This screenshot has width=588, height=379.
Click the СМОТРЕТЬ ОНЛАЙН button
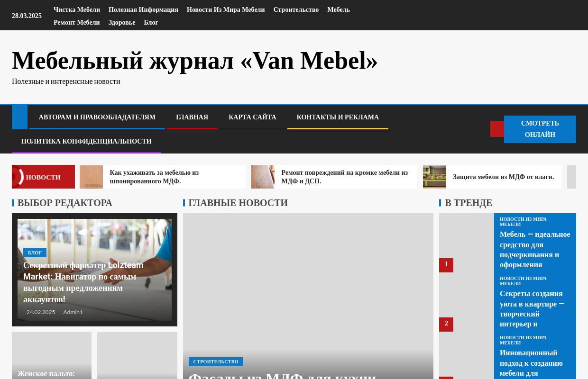click(540, 129)
